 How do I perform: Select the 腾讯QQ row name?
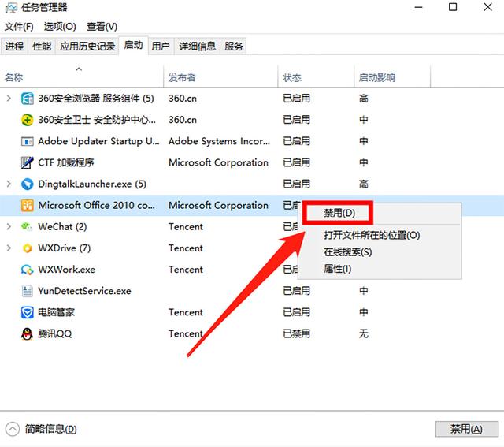click(x=54, y=333)
